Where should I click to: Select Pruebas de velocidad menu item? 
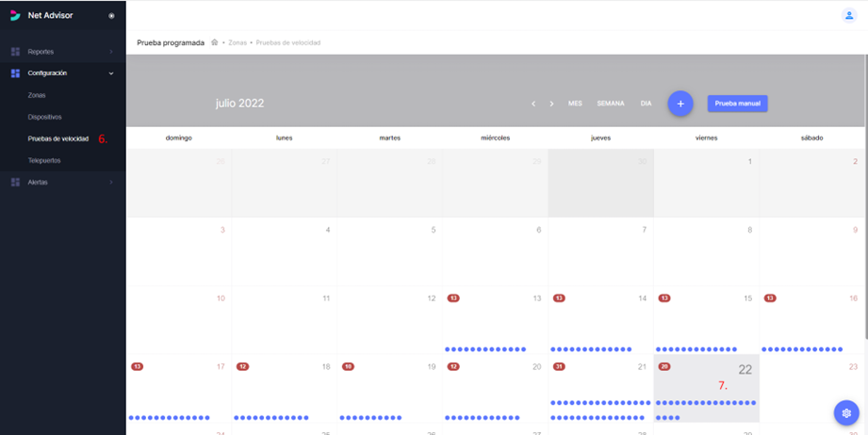click(x=58, y=138)
